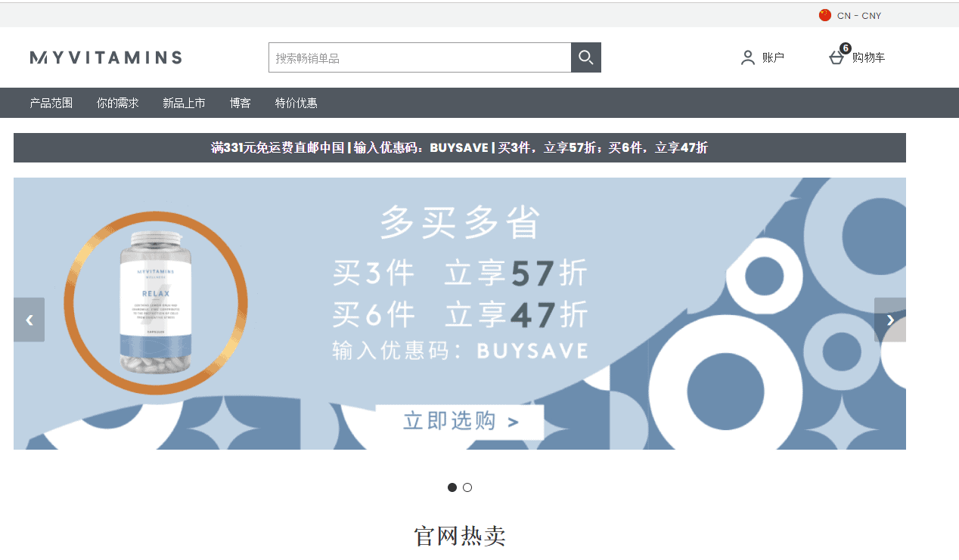Click the BUYSAVE free shipping promo bar
This screenshot has height=560, width=959.
(x=460, y=148)
